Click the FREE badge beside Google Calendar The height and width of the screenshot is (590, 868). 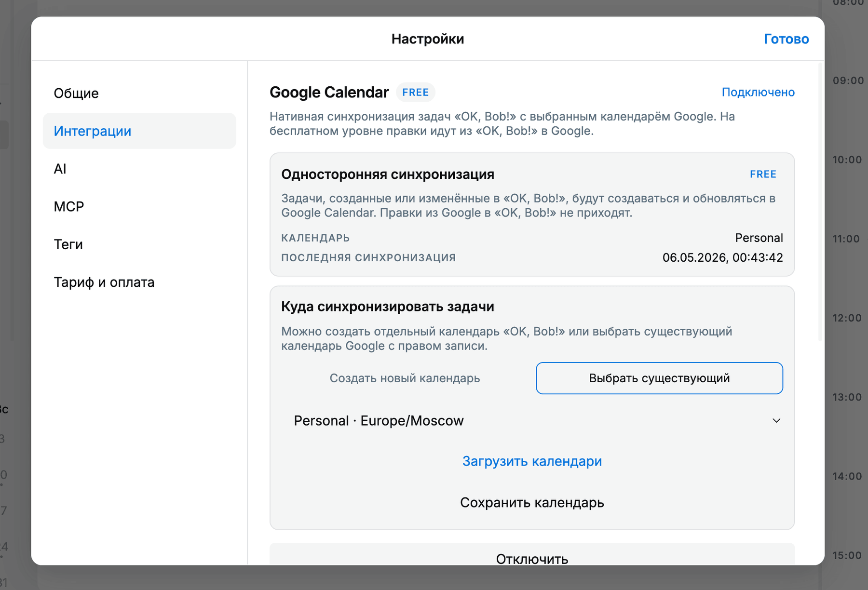point(415,92)
